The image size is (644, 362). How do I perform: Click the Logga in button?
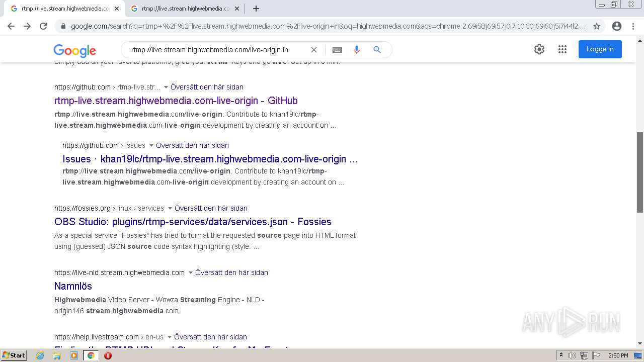[x=600, y=49]
